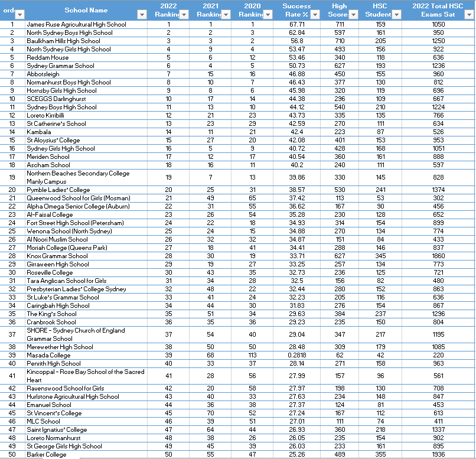This screenshot has width=476, height=459.
Task: Click Masada College cell
Action: click(x=86, y=355)
